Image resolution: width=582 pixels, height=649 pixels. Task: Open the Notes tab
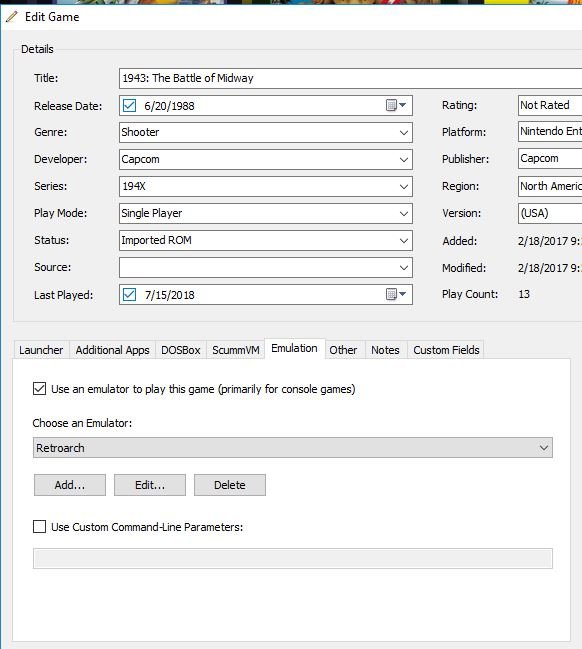pos(385,350)
